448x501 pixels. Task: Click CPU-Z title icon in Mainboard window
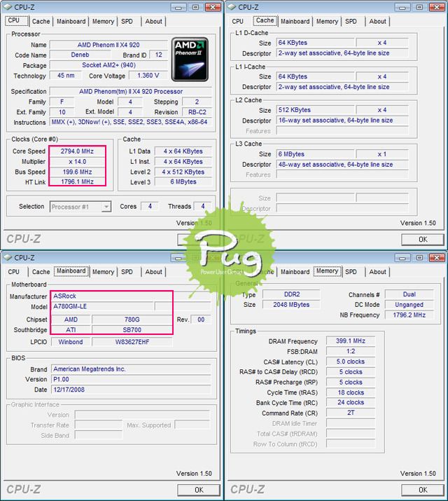[x=8, y=257]
